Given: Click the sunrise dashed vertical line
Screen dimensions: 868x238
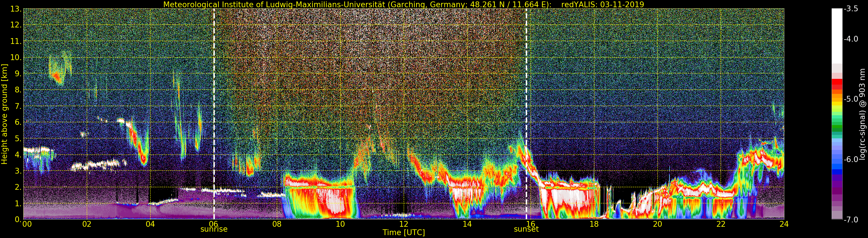Looking at the screenshot, I should (214, 114).
